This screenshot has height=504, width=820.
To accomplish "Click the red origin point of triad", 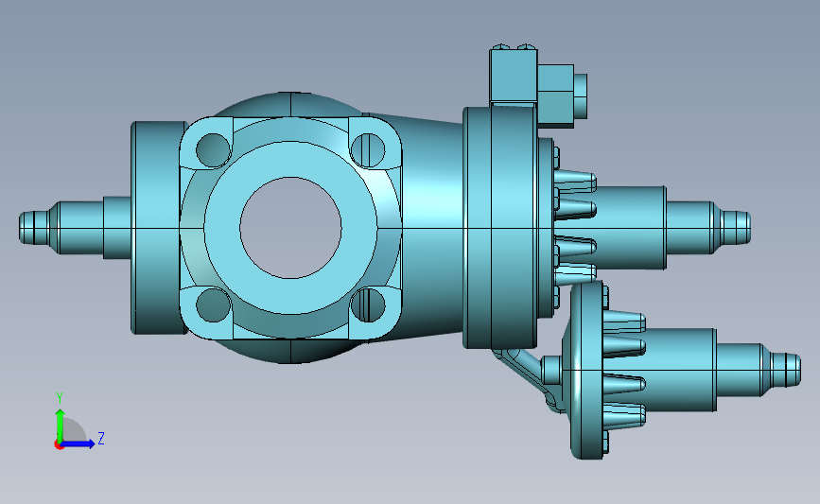I will [x=59, y=445].
